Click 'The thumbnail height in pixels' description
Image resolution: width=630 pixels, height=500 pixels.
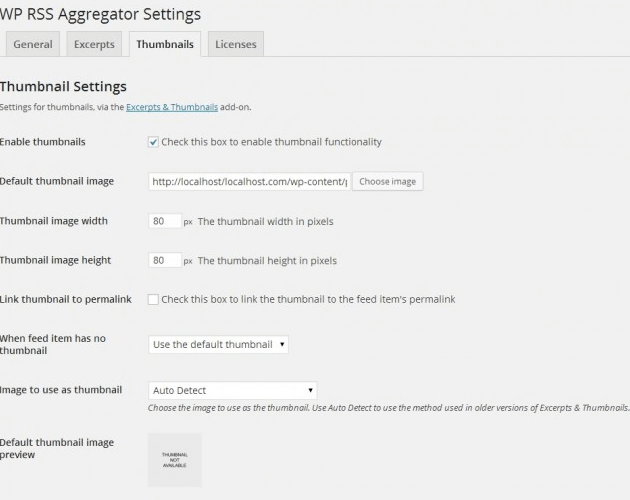coord(267,261)
